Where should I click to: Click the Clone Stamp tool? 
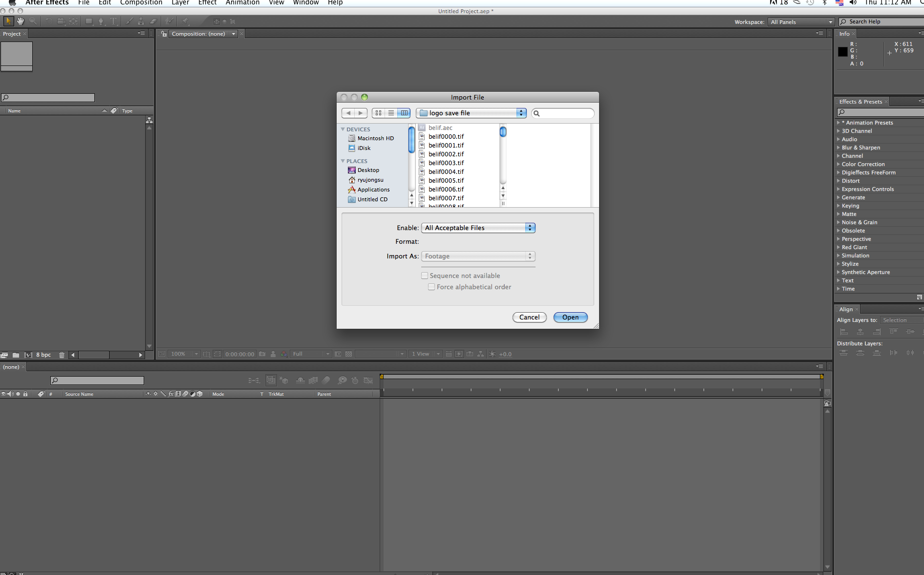pyautogui.click(x=141, y=21)
